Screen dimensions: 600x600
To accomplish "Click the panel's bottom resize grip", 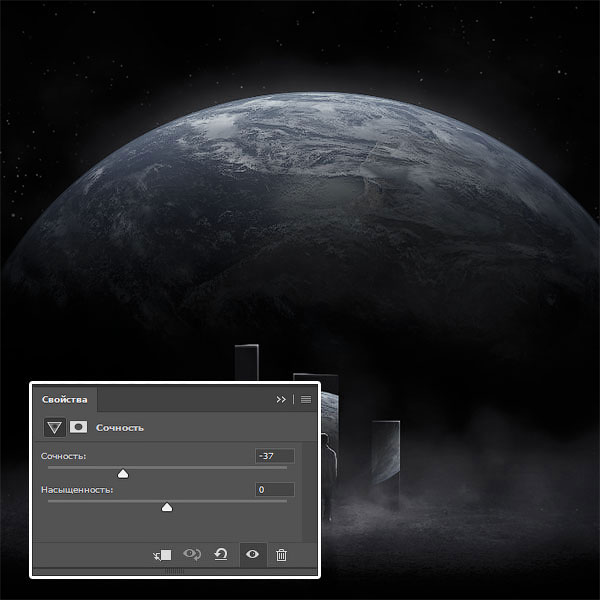I will click(x=174, y=571).
